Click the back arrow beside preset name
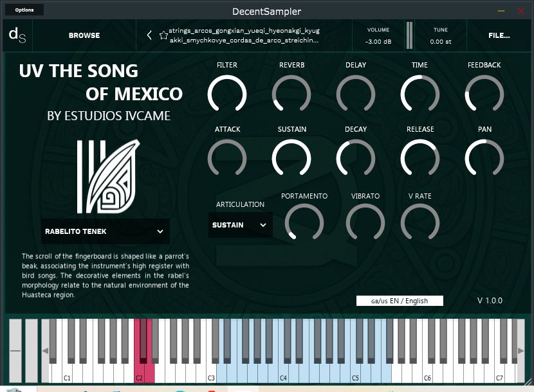Image resolution: width=534 pixels, height=392 pixels. [149, 35]
